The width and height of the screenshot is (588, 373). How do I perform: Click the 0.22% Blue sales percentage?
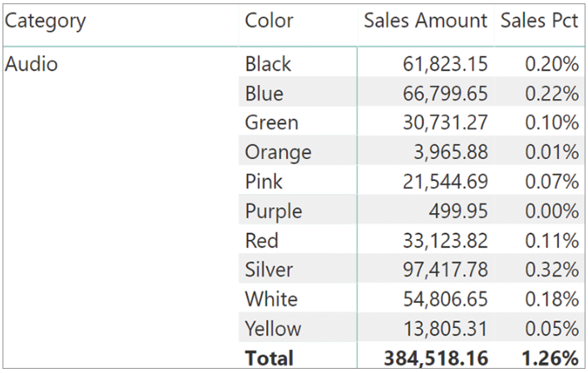551,93
